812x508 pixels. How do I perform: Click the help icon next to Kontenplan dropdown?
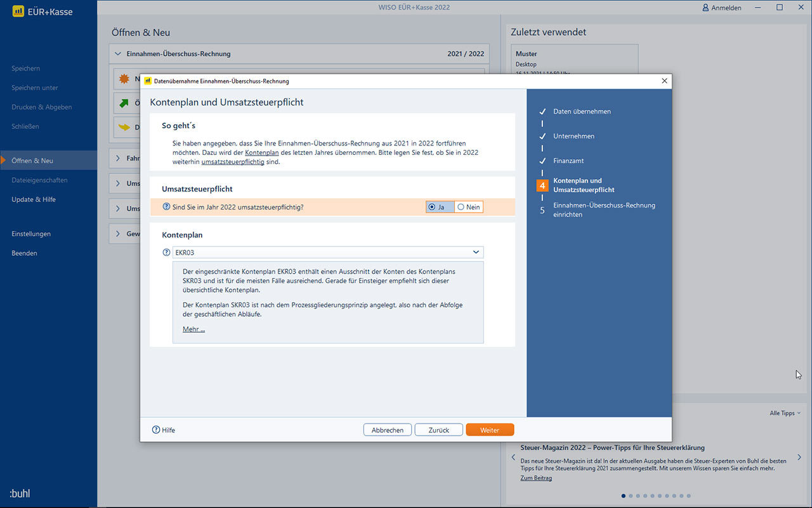point(166,252)
